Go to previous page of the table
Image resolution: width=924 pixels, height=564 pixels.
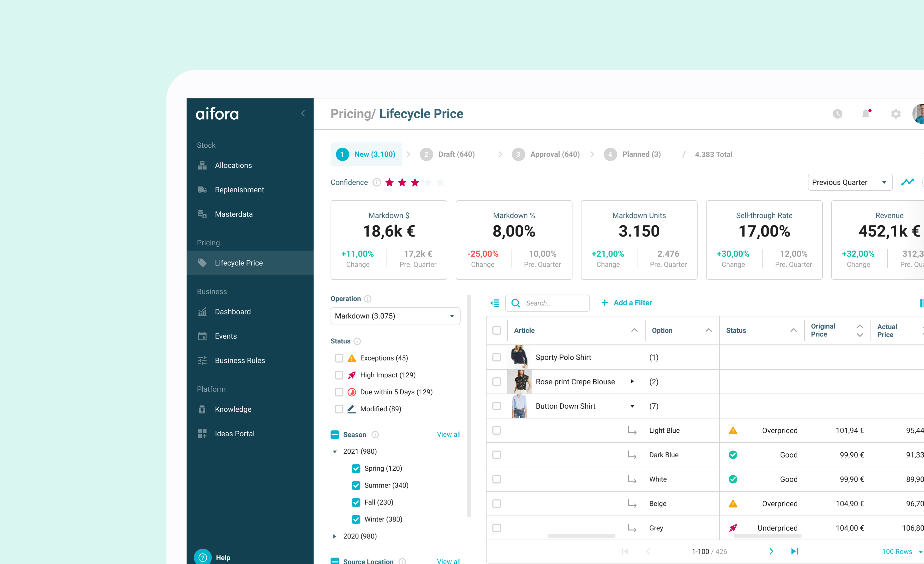coord(648,551)
